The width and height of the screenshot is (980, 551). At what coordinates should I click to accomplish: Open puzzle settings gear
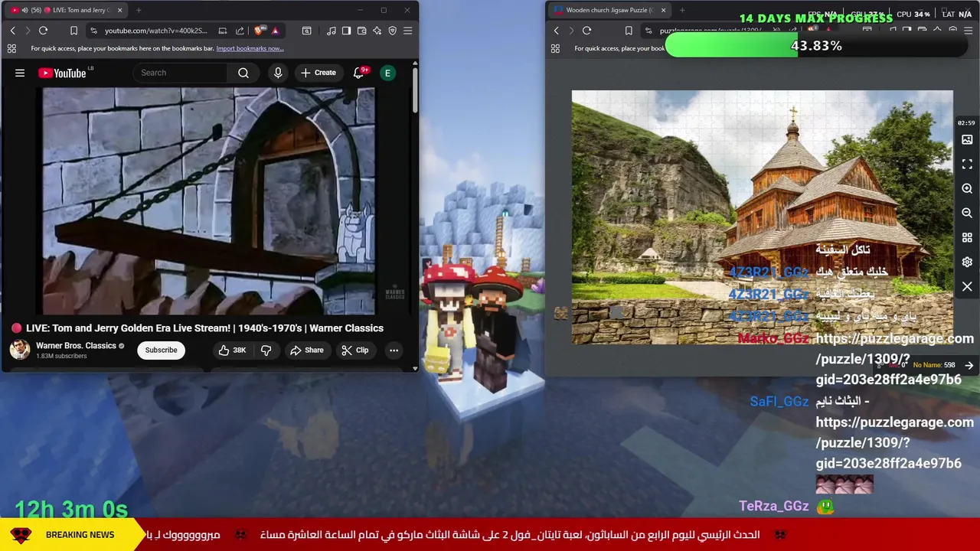[967, 262]
